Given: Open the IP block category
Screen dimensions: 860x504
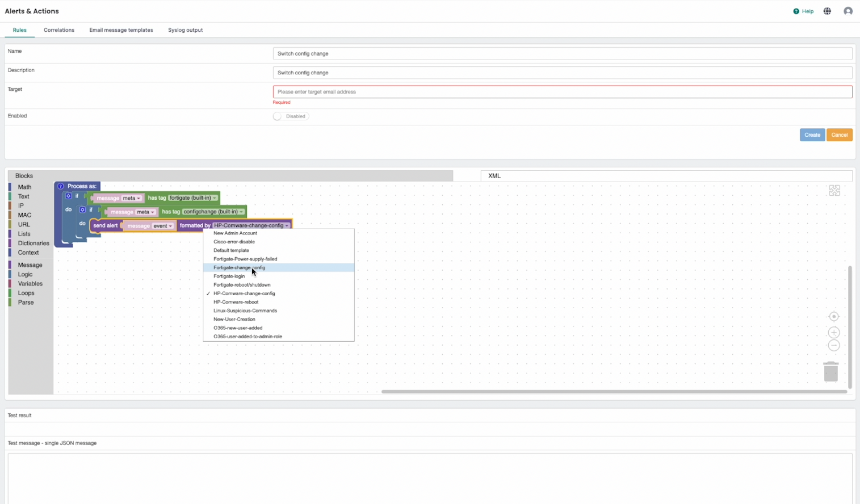Looking at the screenshot, I should (x=21, y=206).
